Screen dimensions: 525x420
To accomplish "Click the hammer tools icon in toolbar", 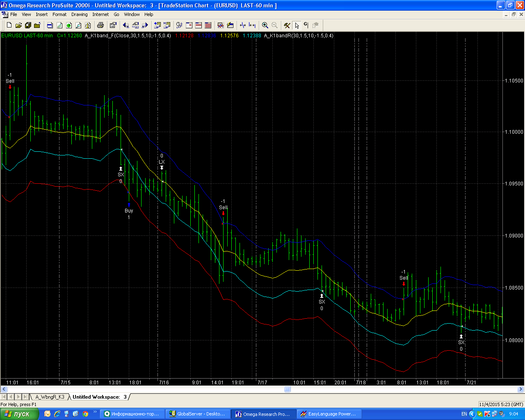I will point(287,25).
